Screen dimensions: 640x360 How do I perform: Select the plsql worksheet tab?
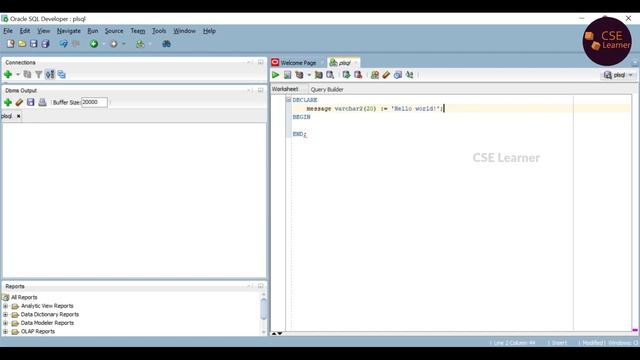click(343, 62)
